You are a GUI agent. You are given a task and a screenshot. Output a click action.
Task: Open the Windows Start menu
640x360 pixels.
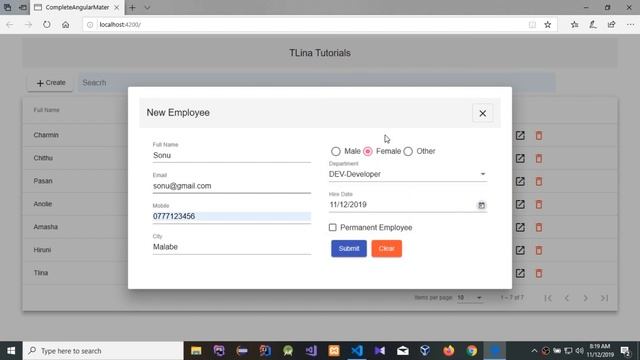click(x=11, y=351)
